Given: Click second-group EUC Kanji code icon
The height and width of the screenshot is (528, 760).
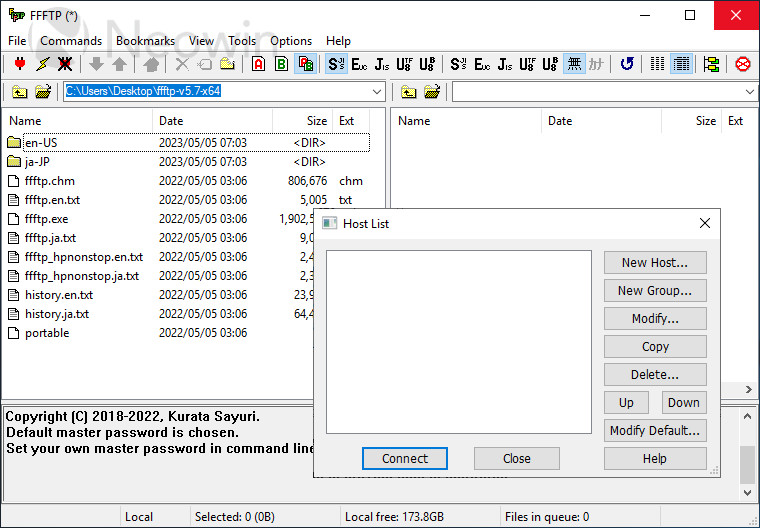Looking at the screenshot, I should [x=482, y=64].
